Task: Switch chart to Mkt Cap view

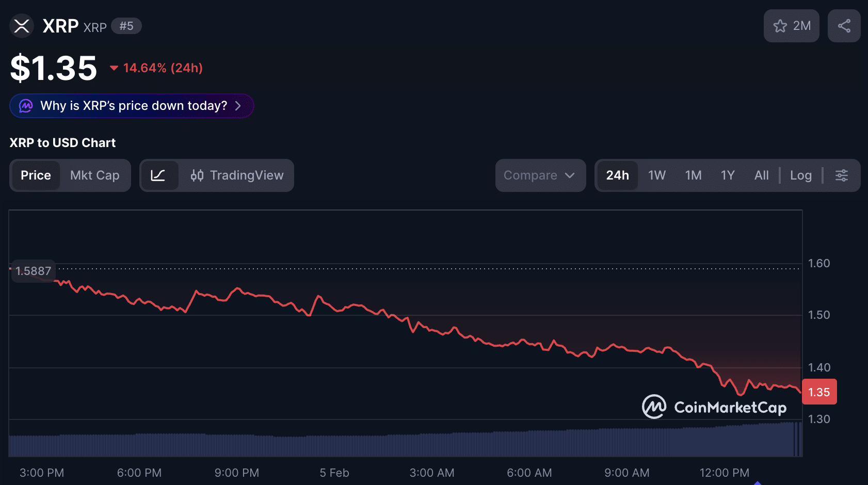Action: [x=94, y=175]
